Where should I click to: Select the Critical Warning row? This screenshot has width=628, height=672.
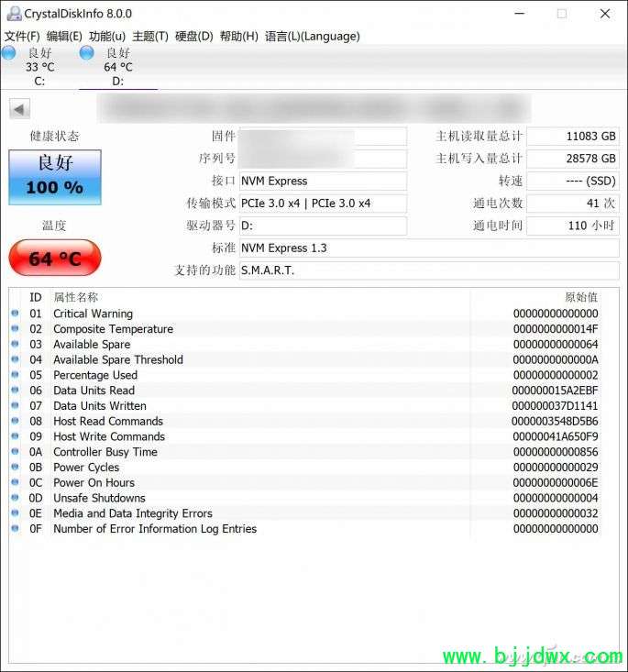[304, 314]
